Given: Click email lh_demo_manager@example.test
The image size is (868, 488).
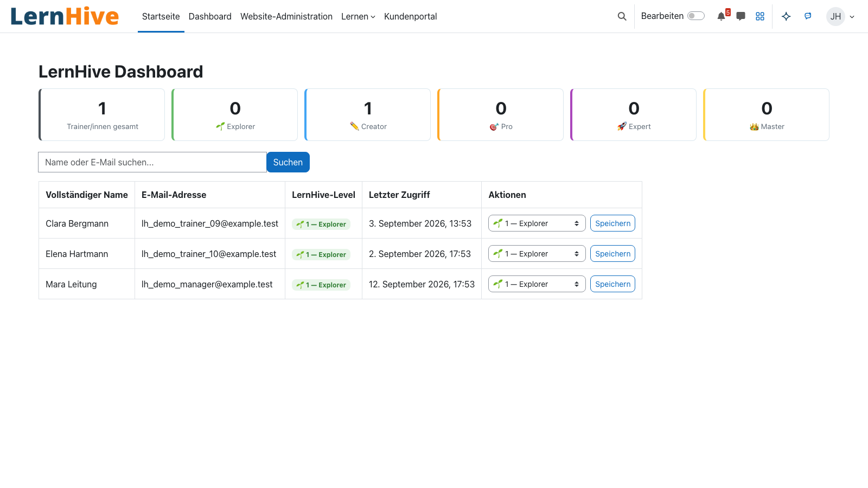Looking at the screenshot, I should [x=207, y=284].
